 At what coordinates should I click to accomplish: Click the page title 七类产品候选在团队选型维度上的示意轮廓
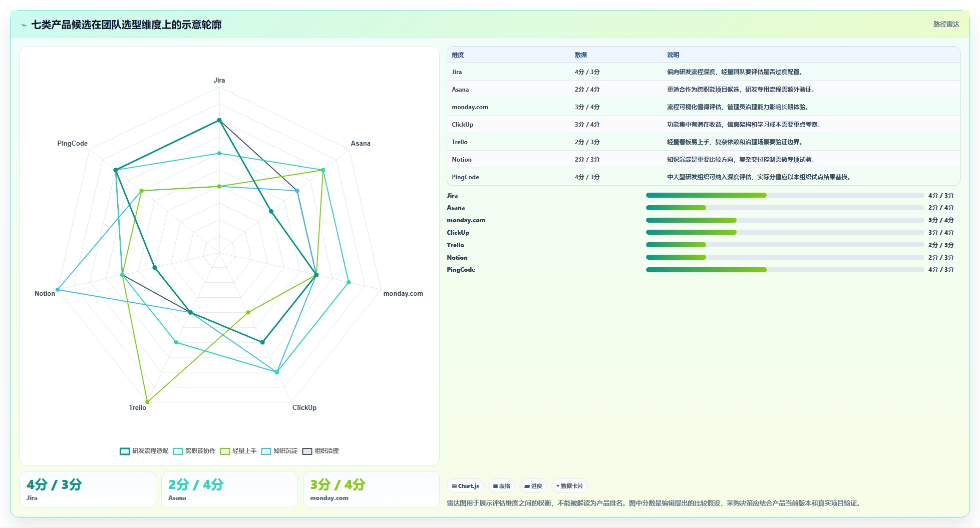click(127, 25)
